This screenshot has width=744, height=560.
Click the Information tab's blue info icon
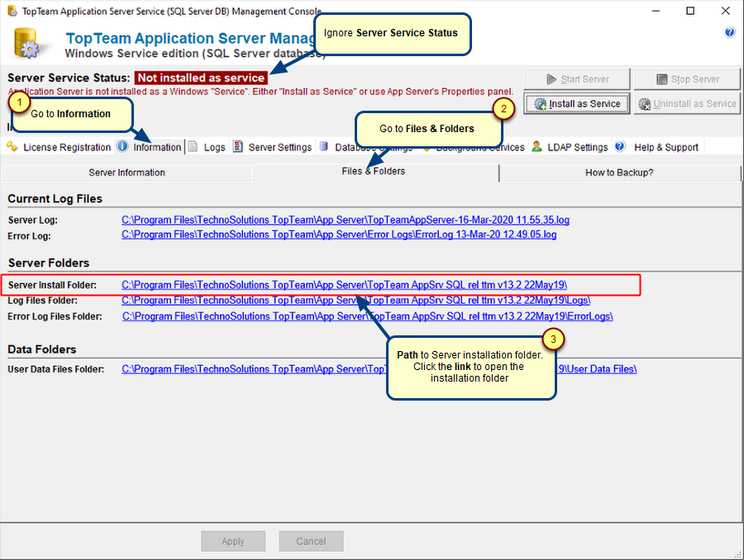(x=122, y=146)
